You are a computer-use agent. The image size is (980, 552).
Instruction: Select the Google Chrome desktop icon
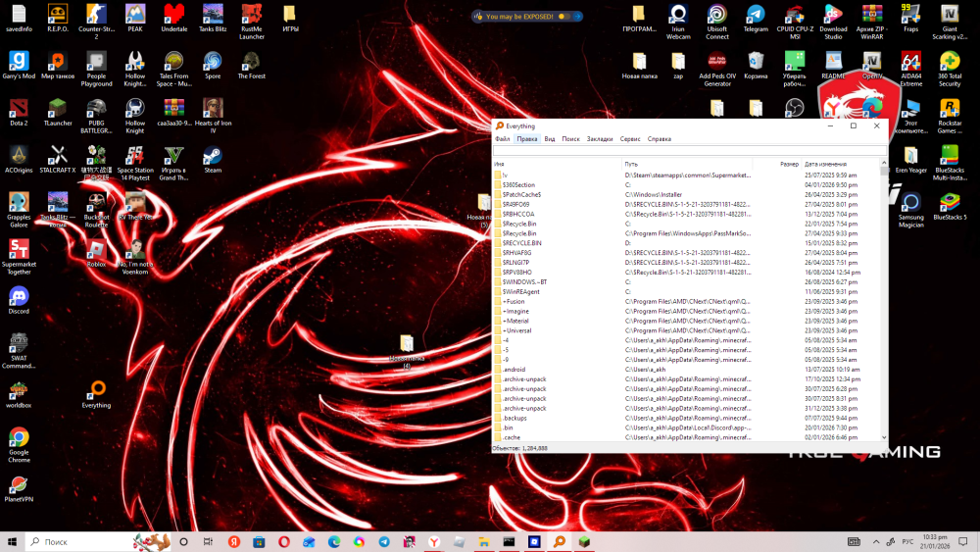coord(19,446)
